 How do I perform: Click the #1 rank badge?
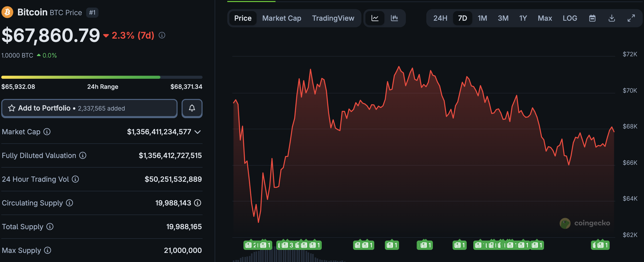(92, 12)
